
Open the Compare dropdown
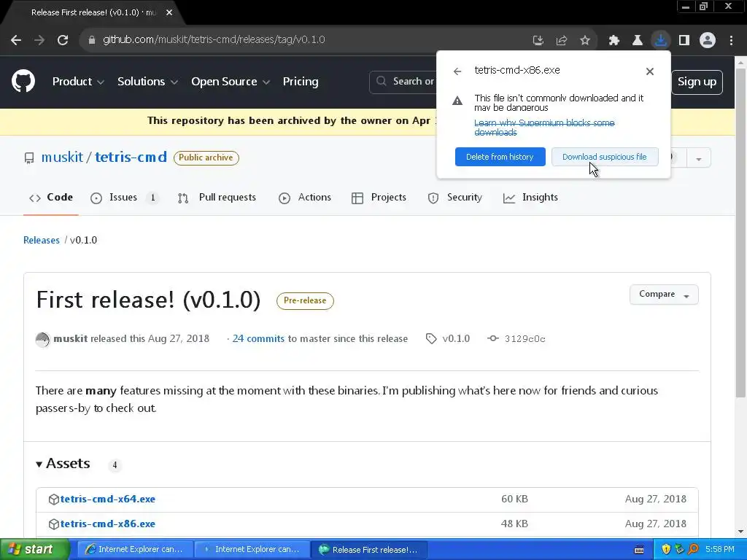tap(664, 295)
